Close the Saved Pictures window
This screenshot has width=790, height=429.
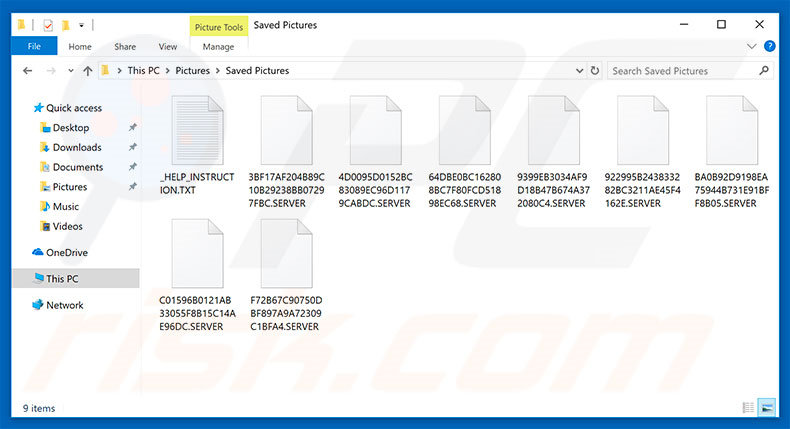(x=759, y=24)
